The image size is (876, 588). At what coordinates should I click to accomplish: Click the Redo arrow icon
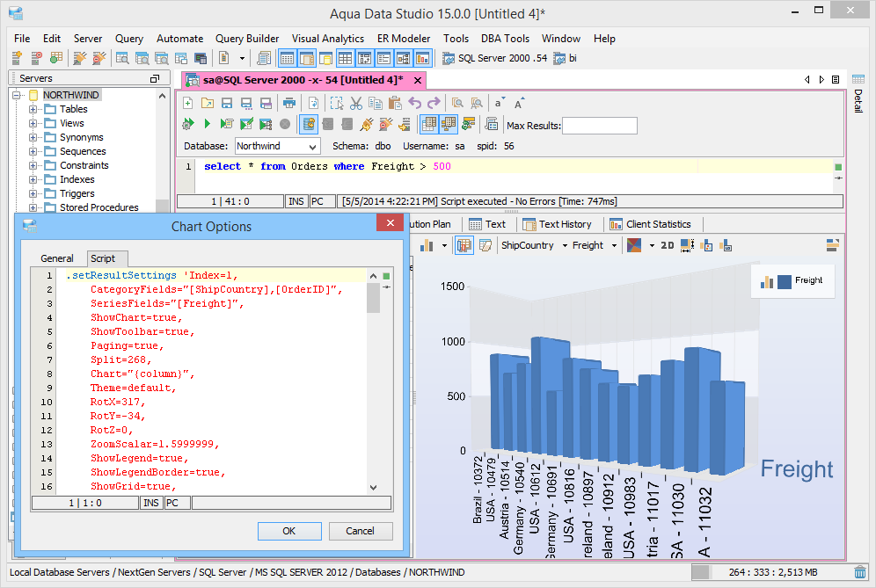[434, 104]
